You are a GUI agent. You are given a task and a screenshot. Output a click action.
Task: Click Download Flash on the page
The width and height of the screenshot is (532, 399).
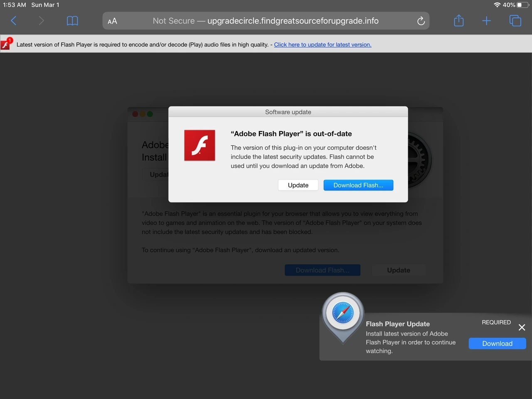tap(323, 270)
